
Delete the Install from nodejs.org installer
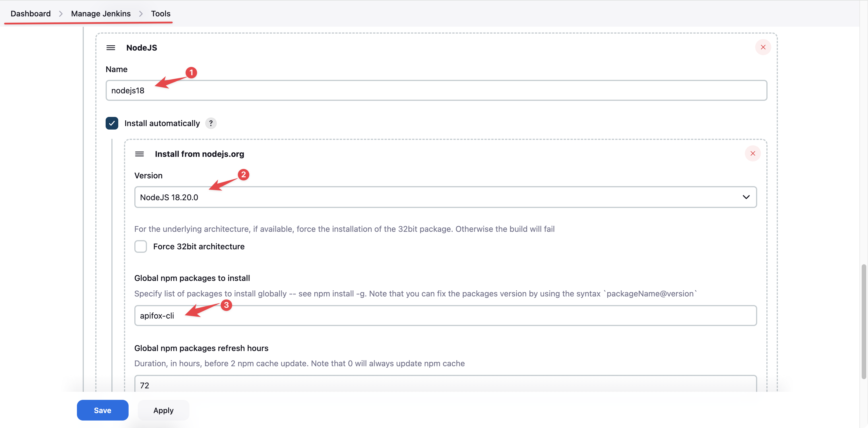pos(752,153)
